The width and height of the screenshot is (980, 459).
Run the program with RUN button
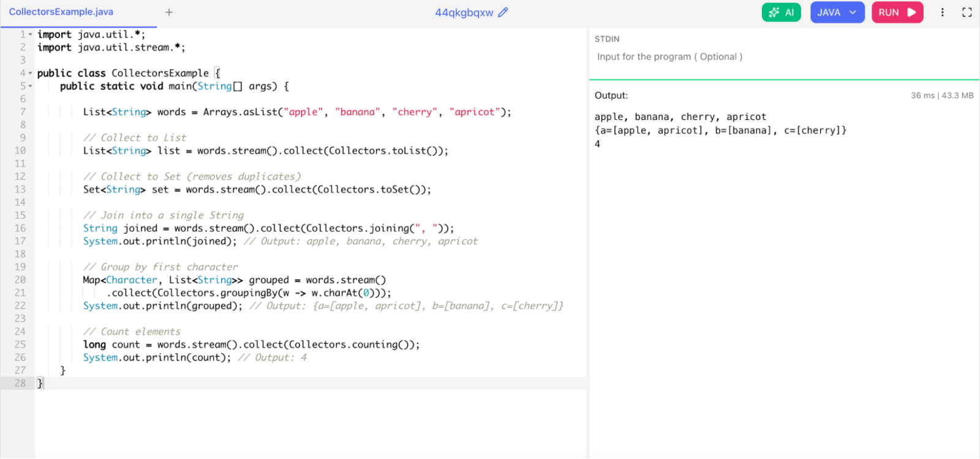pos(897,12)
